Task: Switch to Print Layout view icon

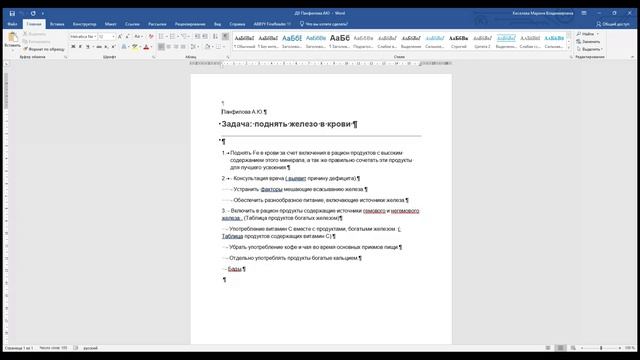Action: [561, 348]
